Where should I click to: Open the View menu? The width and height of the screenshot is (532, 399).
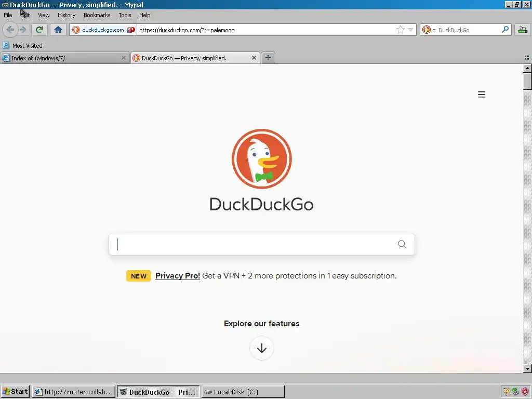click(x=44, y=15)
